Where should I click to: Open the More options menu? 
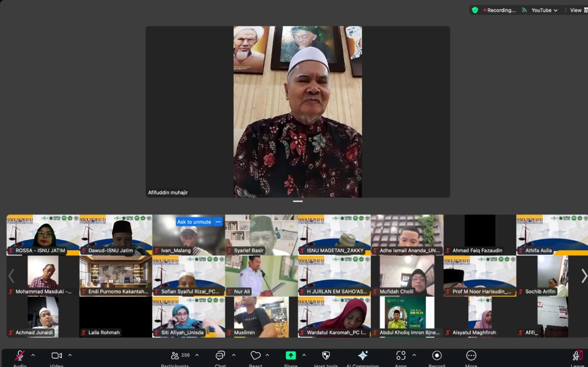coord(471,356)
